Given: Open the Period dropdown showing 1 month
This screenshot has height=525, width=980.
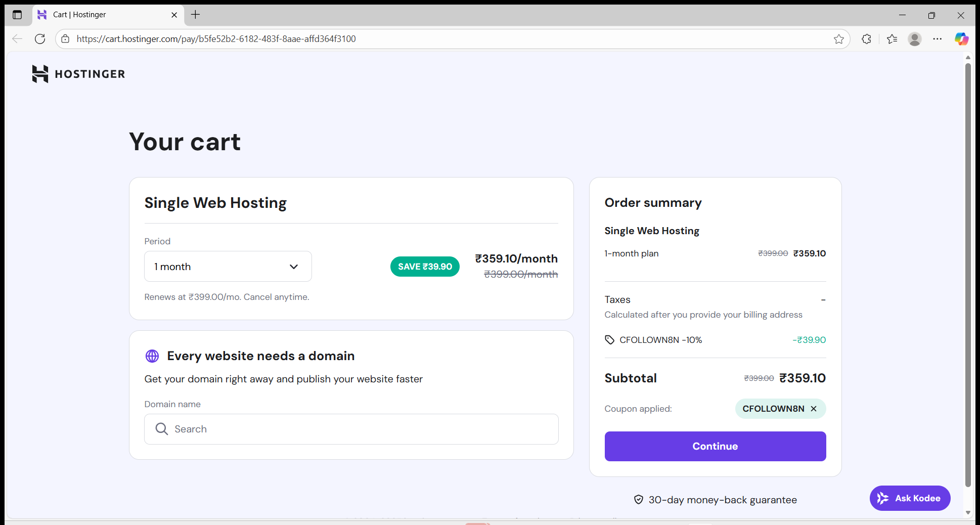Looking at the screenshot, I should 228,267.
